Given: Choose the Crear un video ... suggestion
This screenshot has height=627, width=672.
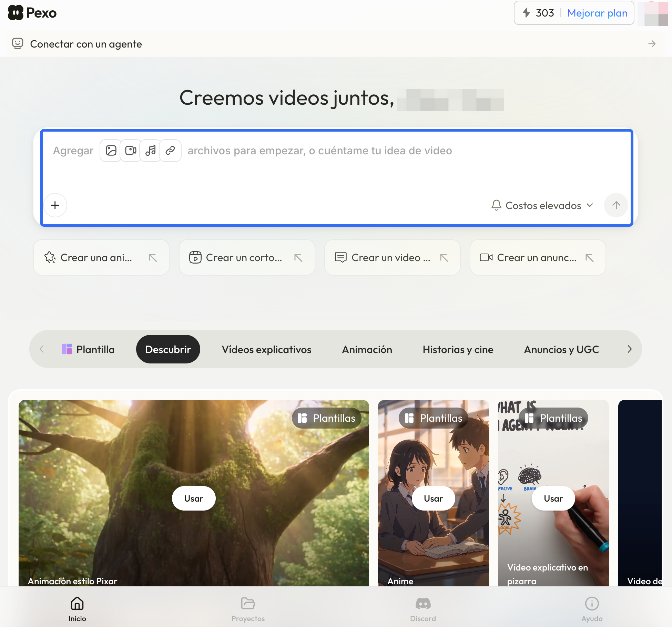Looking at the screenshot, I should (x=393, y=258).
